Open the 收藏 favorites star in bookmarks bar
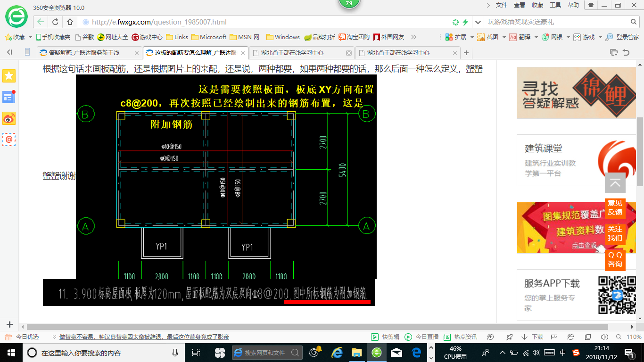Image resolution: width=644 pixels, height=362 pixels. (x=15, y=37)
